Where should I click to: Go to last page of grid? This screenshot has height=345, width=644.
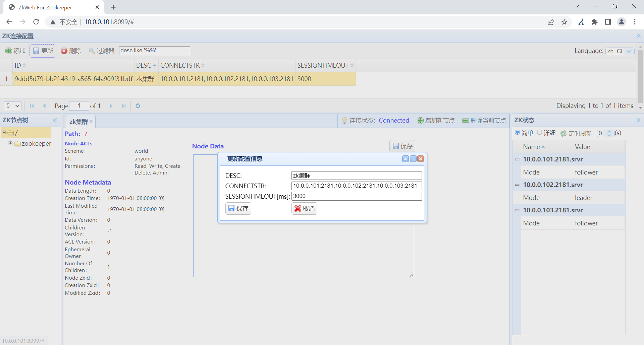click(x=124, y=106)
